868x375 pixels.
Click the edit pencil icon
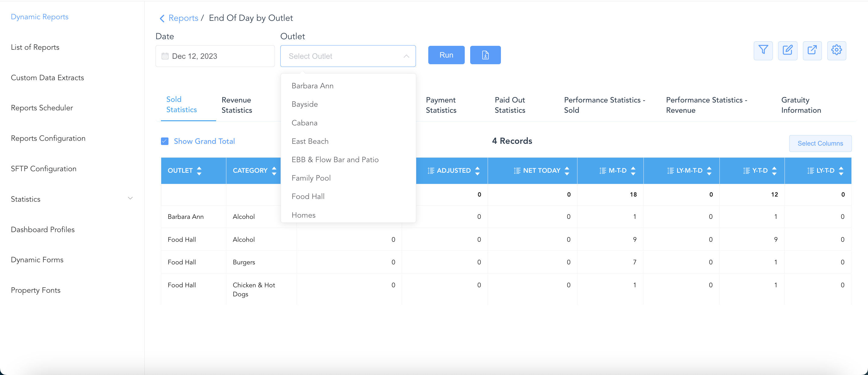(788, 50)
